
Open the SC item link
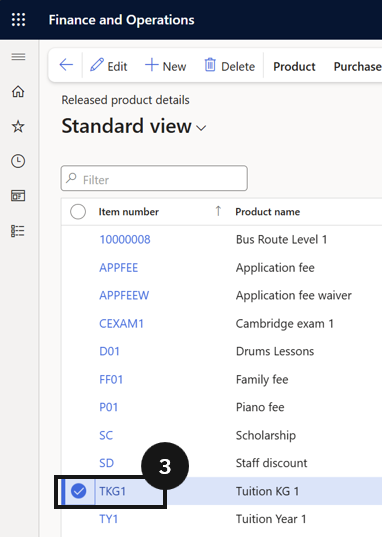pyautogui.click(x=106, y=435)
